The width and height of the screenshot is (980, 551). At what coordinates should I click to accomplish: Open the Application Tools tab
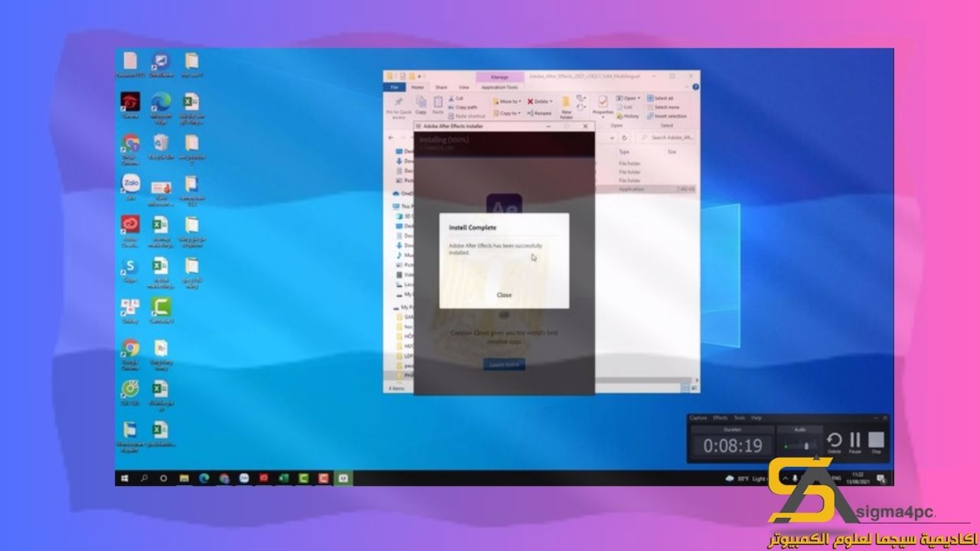point(499,87)
